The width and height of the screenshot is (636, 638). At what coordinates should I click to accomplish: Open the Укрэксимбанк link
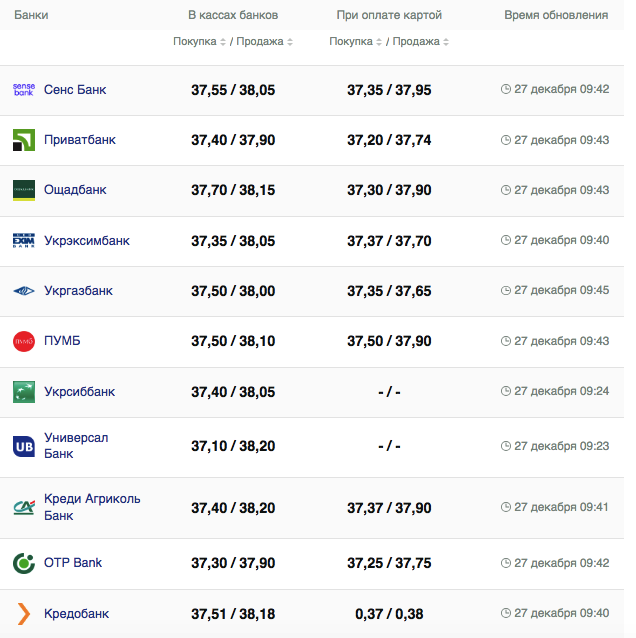click(87, 241)
